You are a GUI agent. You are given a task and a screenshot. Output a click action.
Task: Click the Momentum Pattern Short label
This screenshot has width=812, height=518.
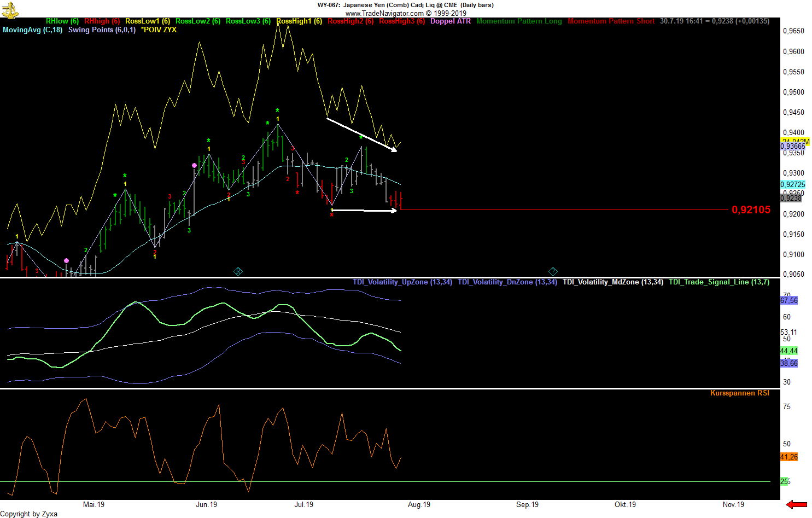tap(611, 21)
